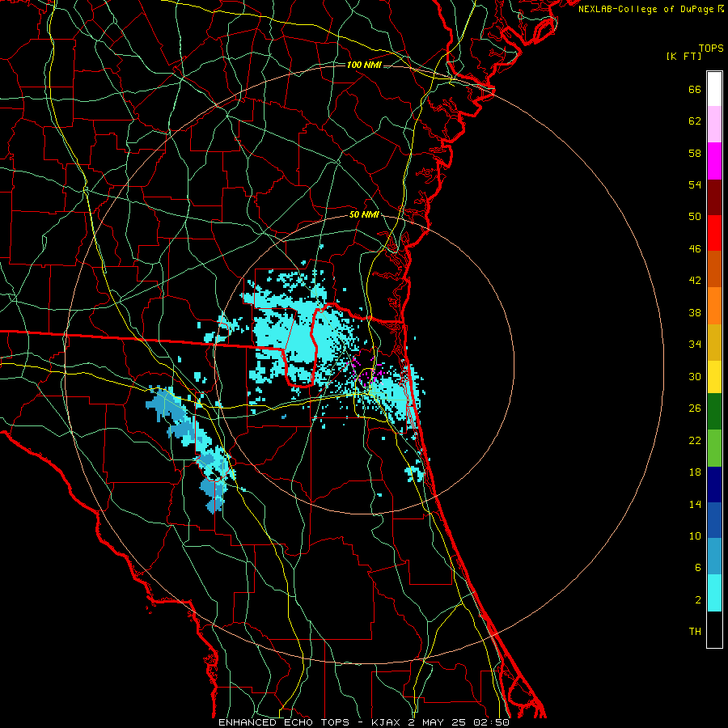Click the legend value 54
Screen dimensions: 728x728
[x=695, y=185]
